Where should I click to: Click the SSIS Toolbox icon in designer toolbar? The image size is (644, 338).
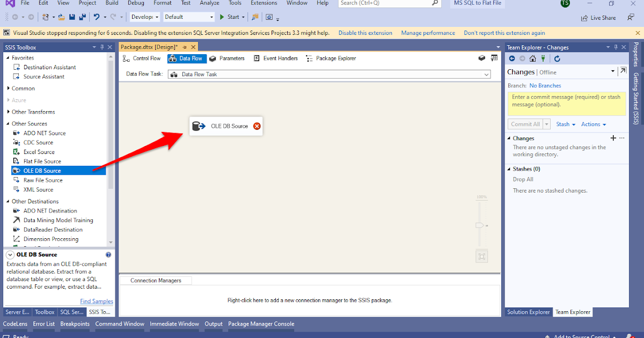click(x=494, y=58)
